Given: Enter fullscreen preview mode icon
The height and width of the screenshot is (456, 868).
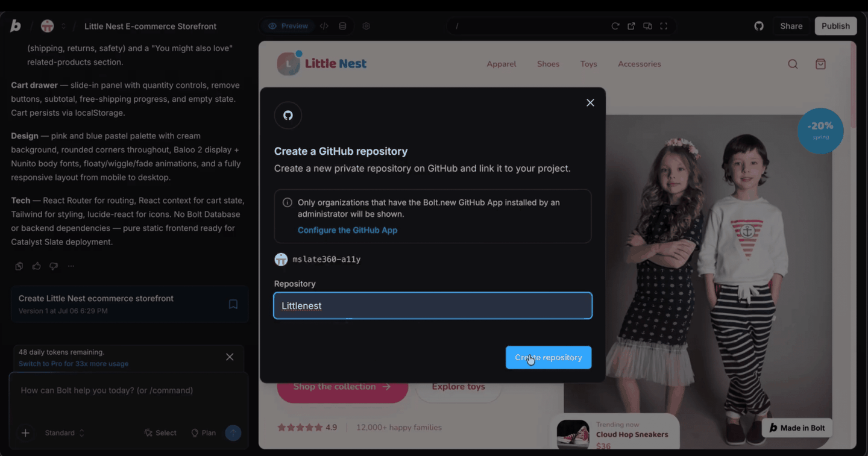Looking at the screenshot, I should click(x=664, y=26).
